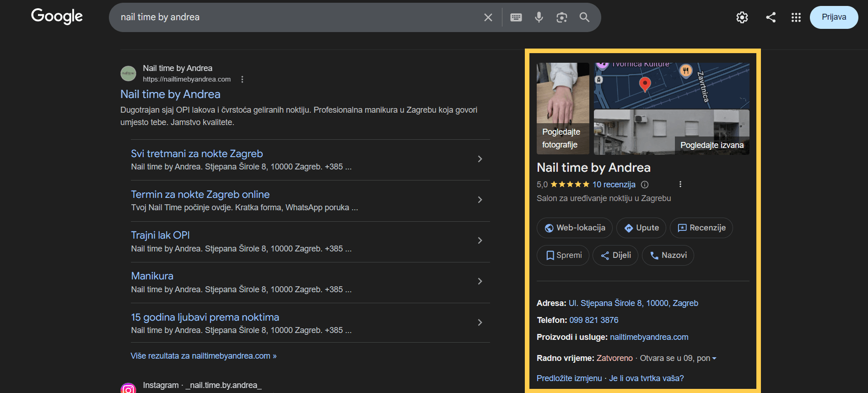Viewport: 868px width, 393px height.
Task: Click the Prijava sign-in button
Action: point(834,17)
